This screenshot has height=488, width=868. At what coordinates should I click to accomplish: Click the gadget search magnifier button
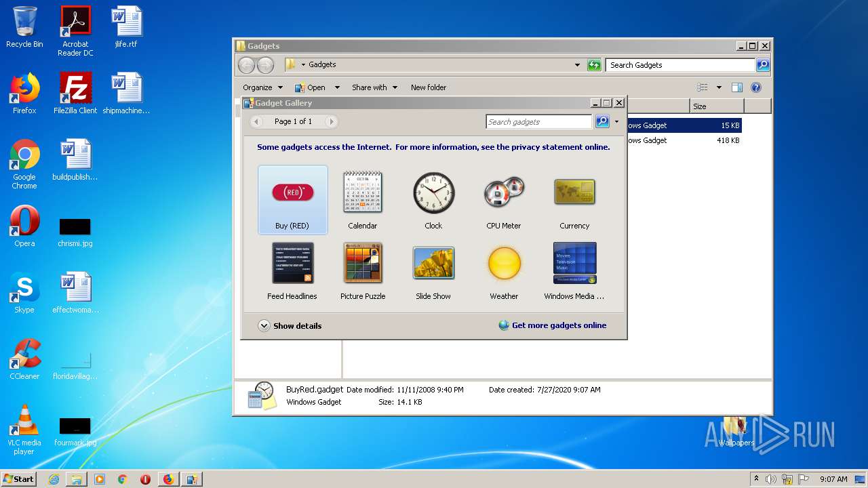[x=601, y=121]
